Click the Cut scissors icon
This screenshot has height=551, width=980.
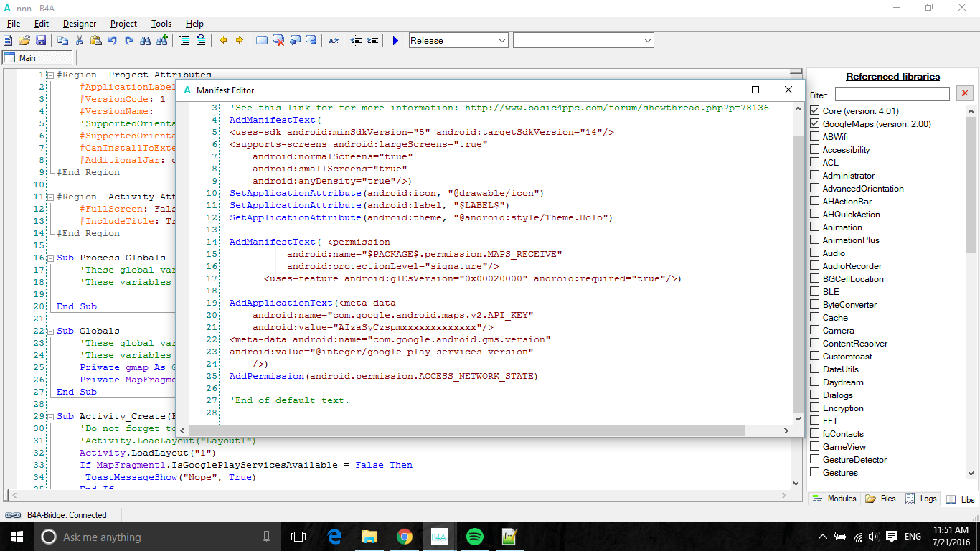(x=80, y=41)
